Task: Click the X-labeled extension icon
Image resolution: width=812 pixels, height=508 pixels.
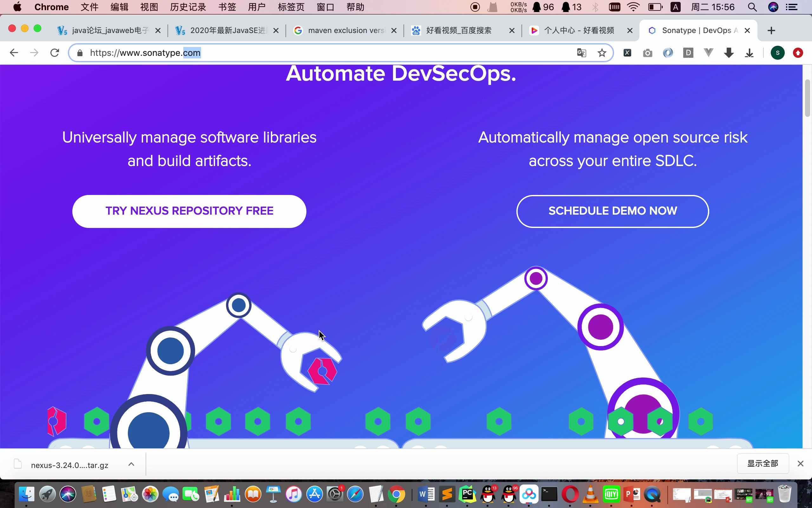Action: (x=627, y=53)
